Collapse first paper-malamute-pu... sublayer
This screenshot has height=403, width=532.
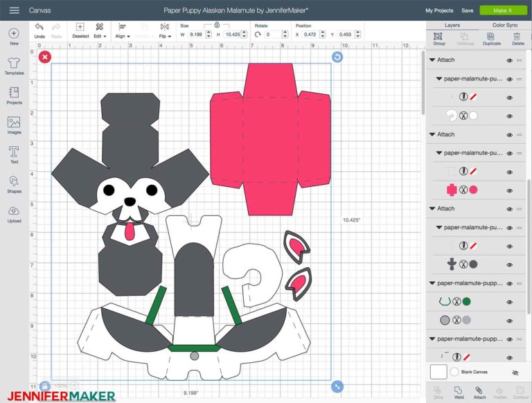[438, 79]
